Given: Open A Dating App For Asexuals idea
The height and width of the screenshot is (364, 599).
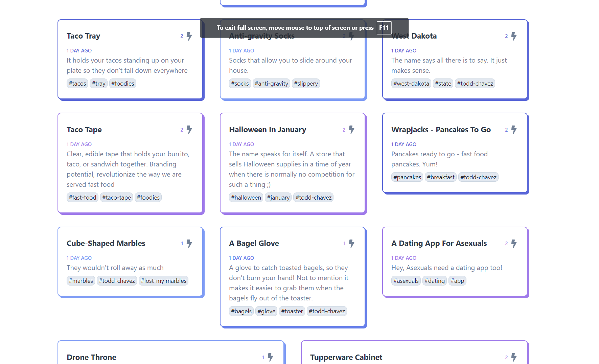Looking at the screenshot, I should click(x=439, y=243).
